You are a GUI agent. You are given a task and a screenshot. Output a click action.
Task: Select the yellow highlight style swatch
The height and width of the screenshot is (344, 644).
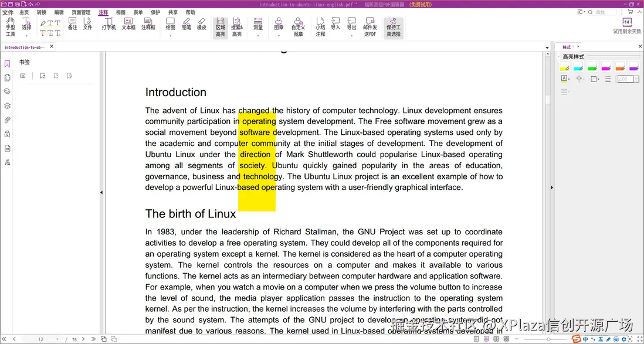tap(565, 66)
